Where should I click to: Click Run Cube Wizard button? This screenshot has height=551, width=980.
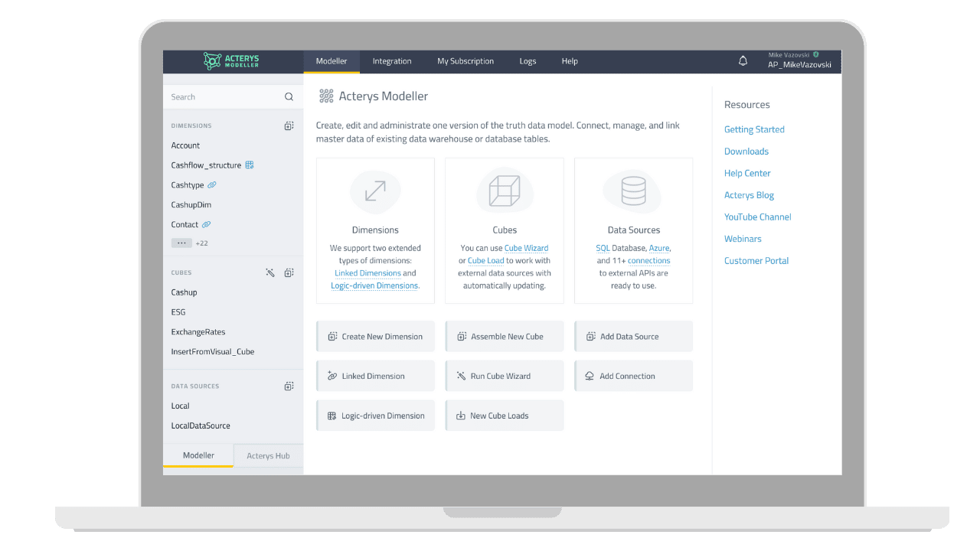point(505,377)
